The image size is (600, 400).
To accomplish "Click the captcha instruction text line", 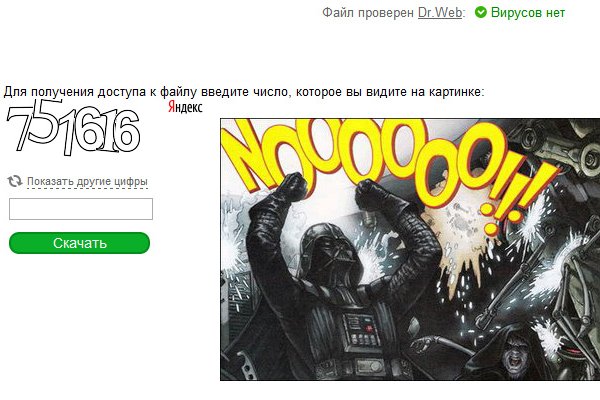I will coord(244,92).
